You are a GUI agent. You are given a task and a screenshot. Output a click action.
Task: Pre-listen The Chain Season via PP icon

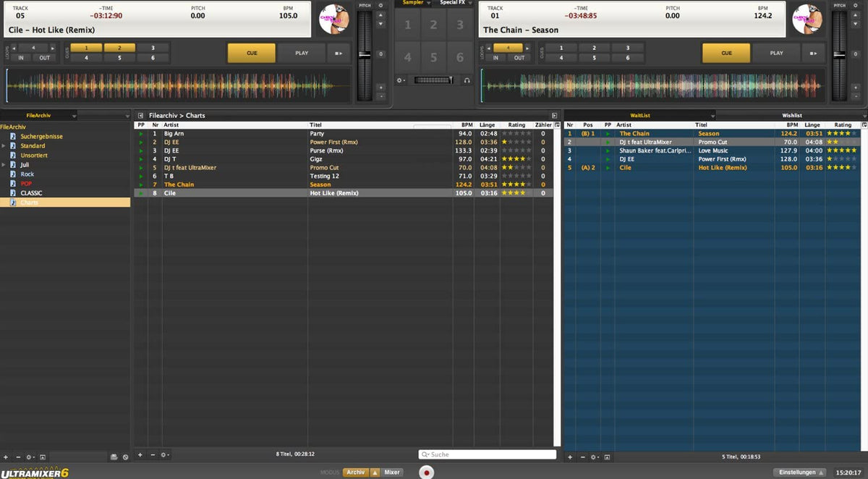pyautogui.click(x=141, y=185)
